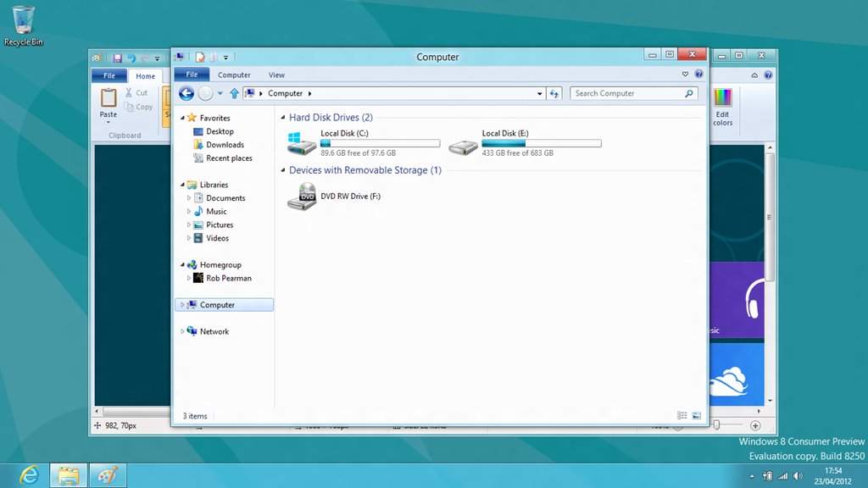Open Downloads in Favorites
This screenshot has height=488, width=868.
tap(225, 145)
